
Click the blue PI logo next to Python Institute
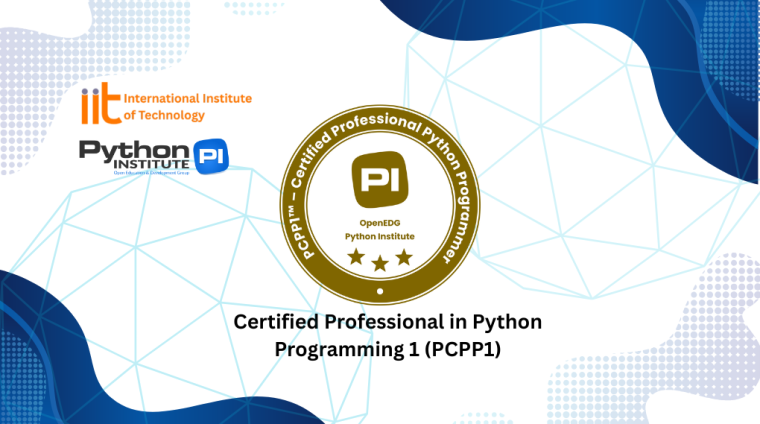tap(211, 156)
